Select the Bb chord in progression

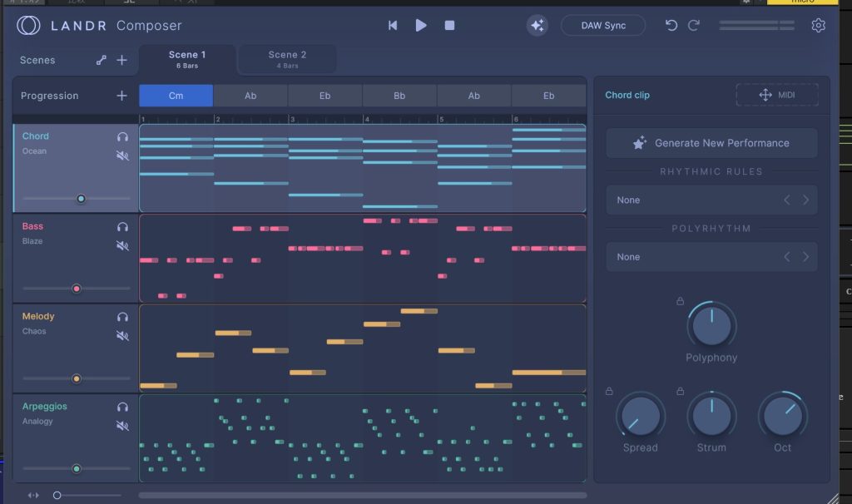click(399, 96)
